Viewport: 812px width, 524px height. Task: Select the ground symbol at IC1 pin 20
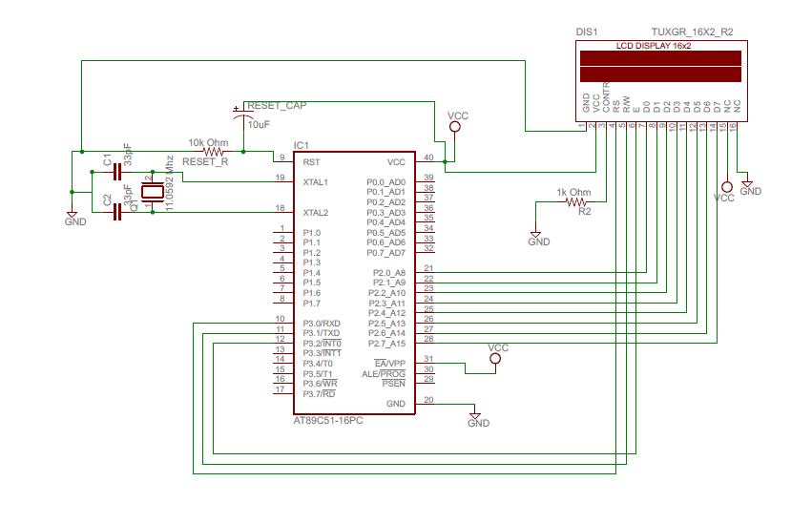[x=474, y=416]
